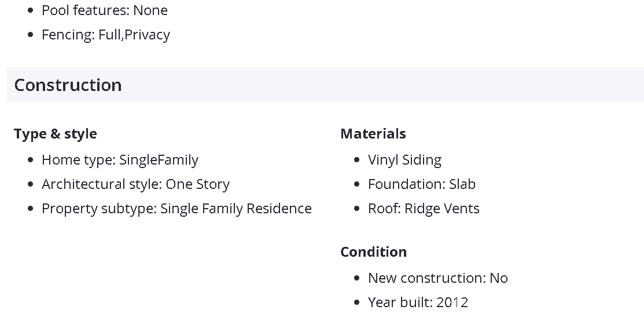Click the "Property subtype" label

[x=98, y=209]
